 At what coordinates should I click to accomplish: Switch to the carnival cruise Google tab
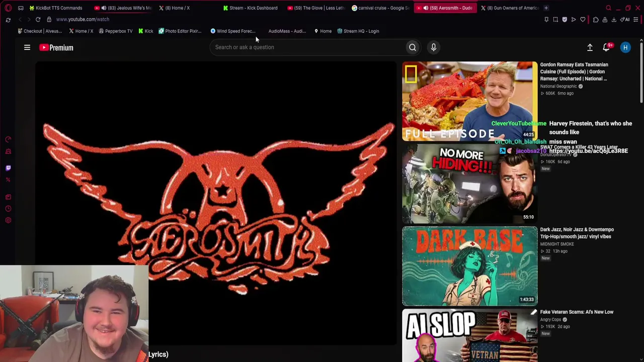click(x=380, y=8)
